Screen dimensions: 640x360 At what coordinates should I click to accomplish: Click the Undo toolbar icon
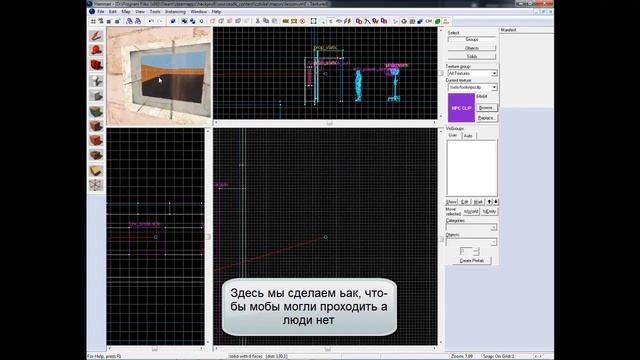pos(151,21)
